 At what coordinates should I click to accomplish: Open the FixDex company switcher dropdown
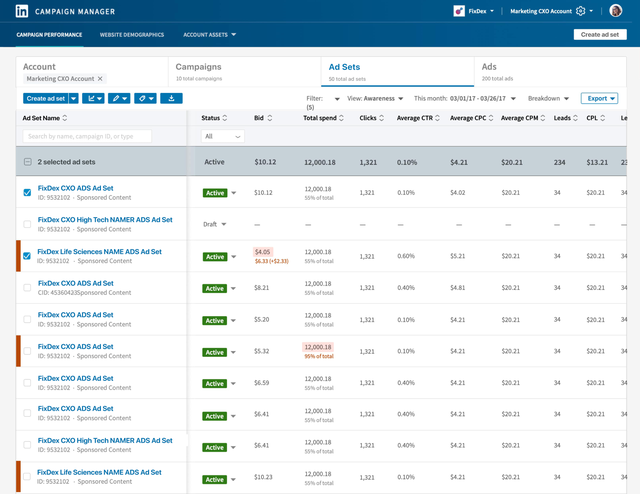coord(481,11)
